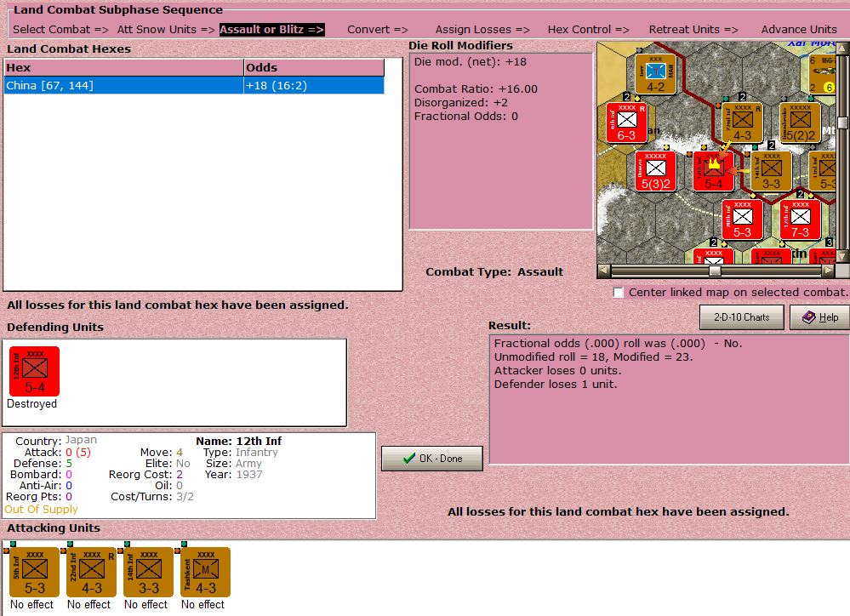Click OK - Done button

click(x=432, y=459)
